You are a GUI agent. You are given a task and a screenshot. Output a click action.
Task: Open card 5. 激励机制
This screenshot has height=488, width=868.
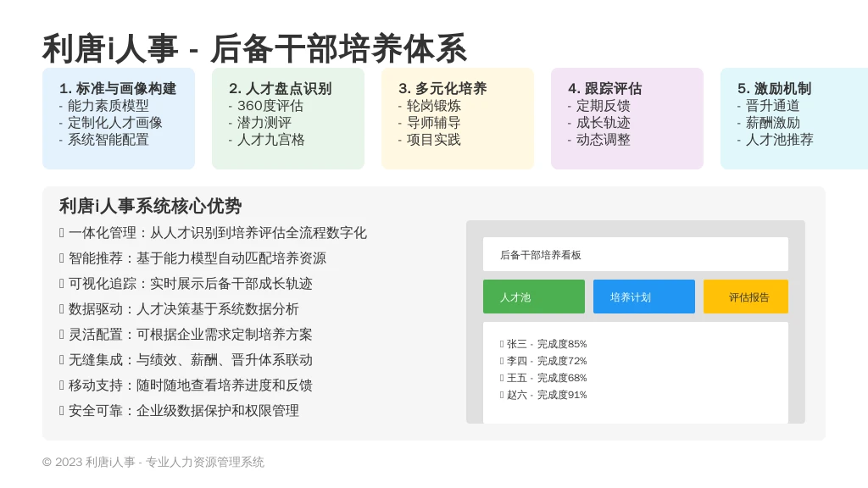[x=794, y=119]
